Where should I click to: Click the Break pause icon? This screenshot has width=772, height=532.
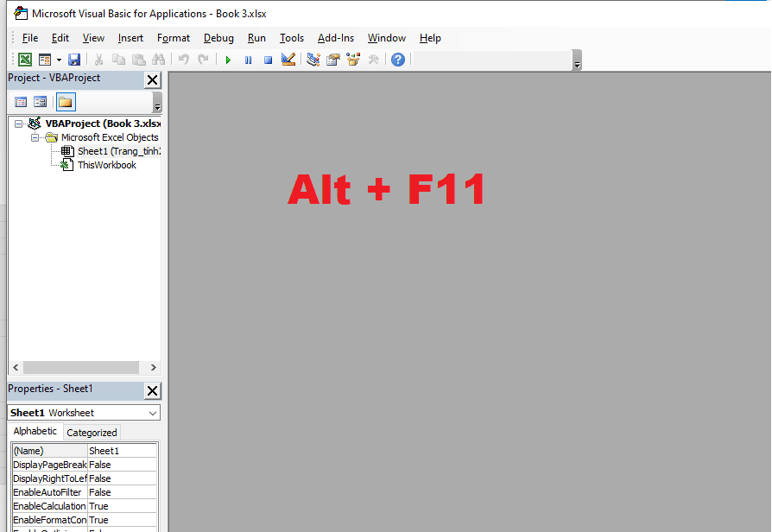[248, 60]
